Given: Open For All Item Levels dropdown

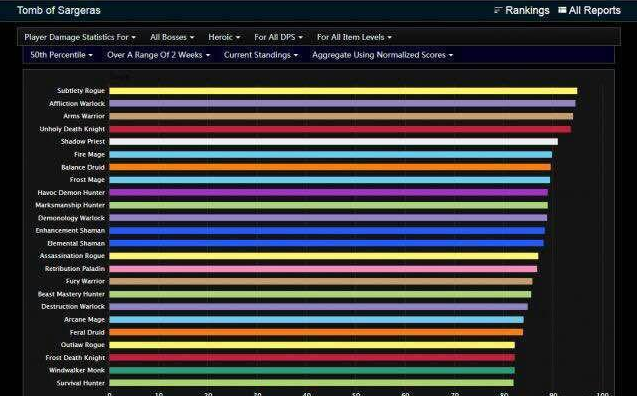Looking at the screenshot, I should 354,37.
